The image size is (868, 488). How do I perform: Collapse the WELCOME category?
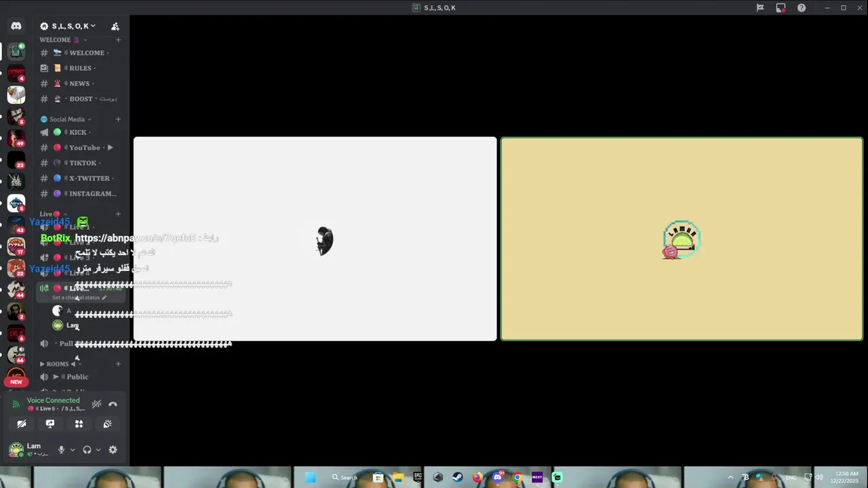click(62, 40)
